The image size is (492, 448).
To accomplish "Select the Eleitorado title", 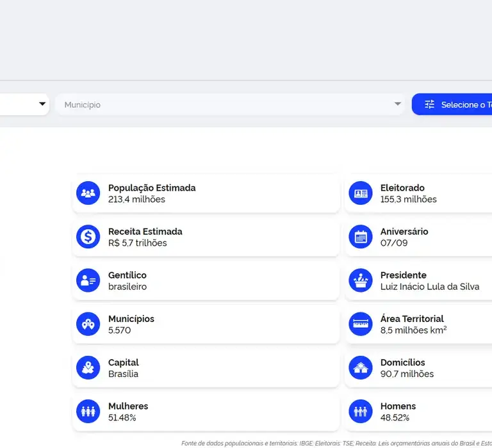I will pyautogui.click(x=402, y=188).
